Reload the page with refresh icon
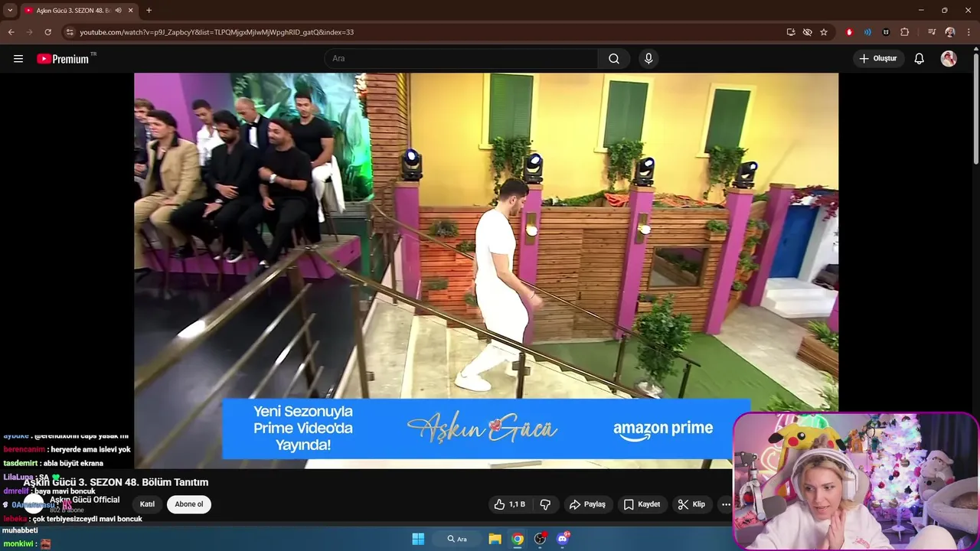 coord(47,32)
